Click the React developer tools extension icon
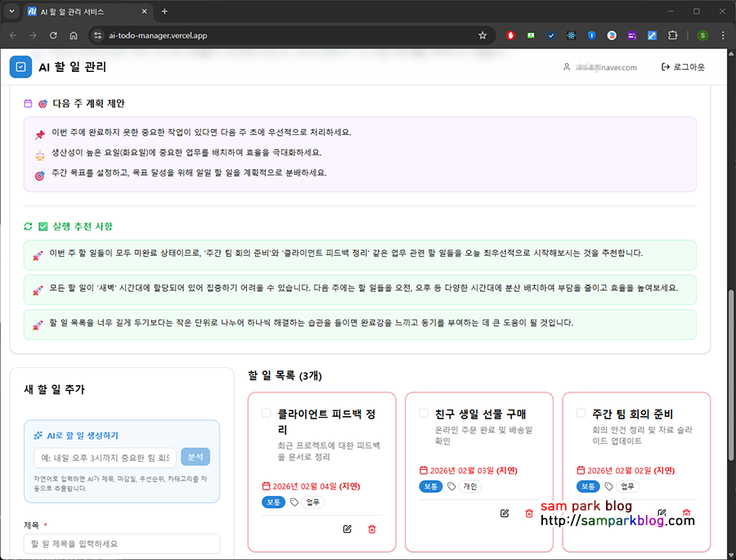Screen dimensions: 736x560 pos(572,35)
